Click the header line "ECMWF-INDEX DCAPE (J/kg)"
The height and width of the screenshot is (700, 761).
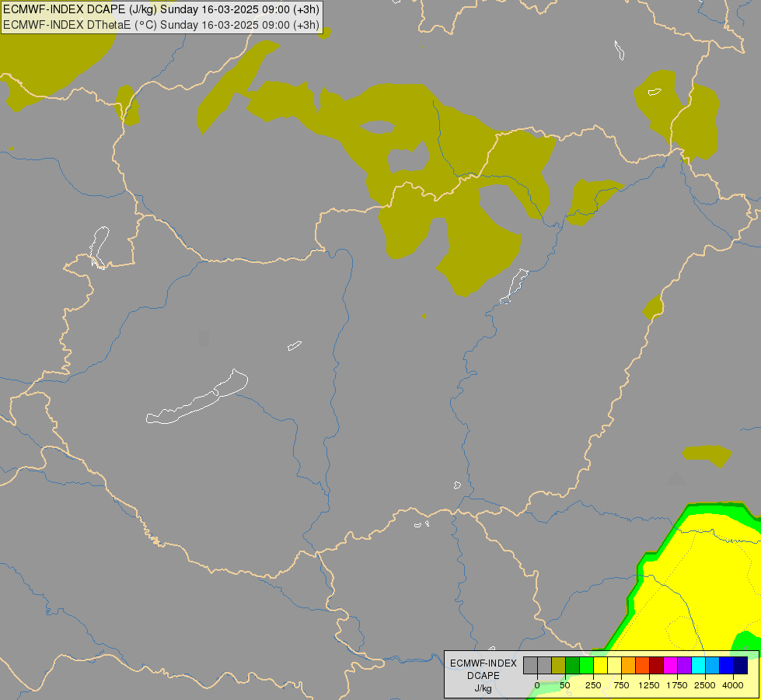tap(80, 9)
